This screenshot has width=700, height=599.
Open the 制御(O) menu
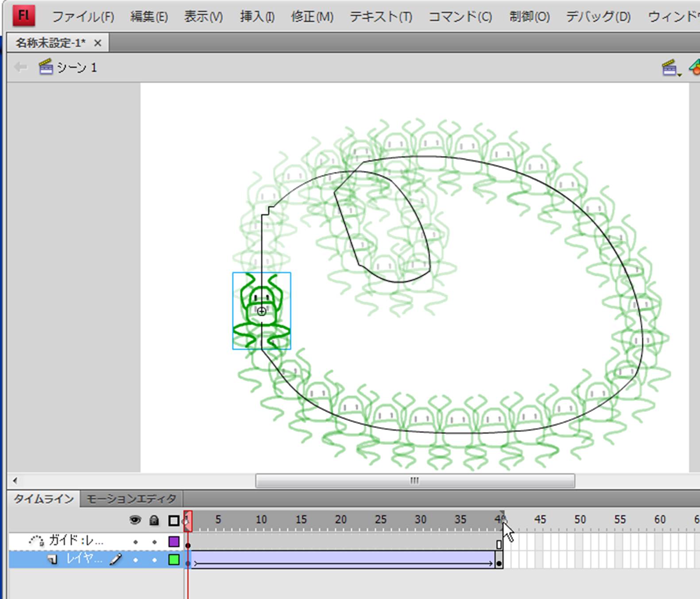tap(529, 17)
